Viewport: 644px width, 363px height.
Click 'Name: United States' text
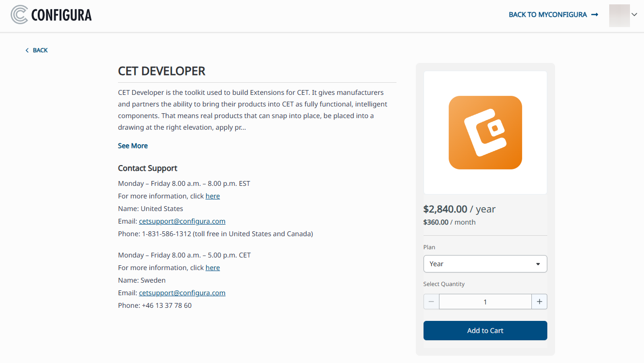pos(150,209)
